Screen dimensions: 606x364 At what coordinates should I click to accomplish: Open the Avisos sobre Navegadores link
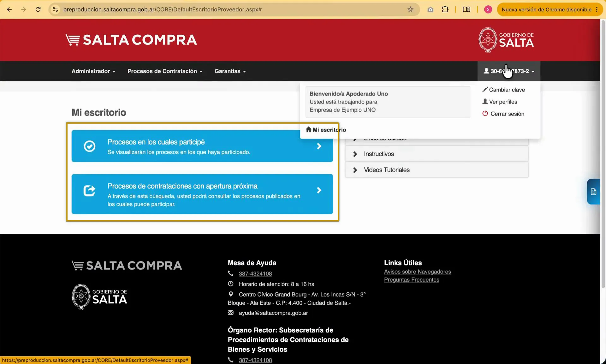[417, 272]
